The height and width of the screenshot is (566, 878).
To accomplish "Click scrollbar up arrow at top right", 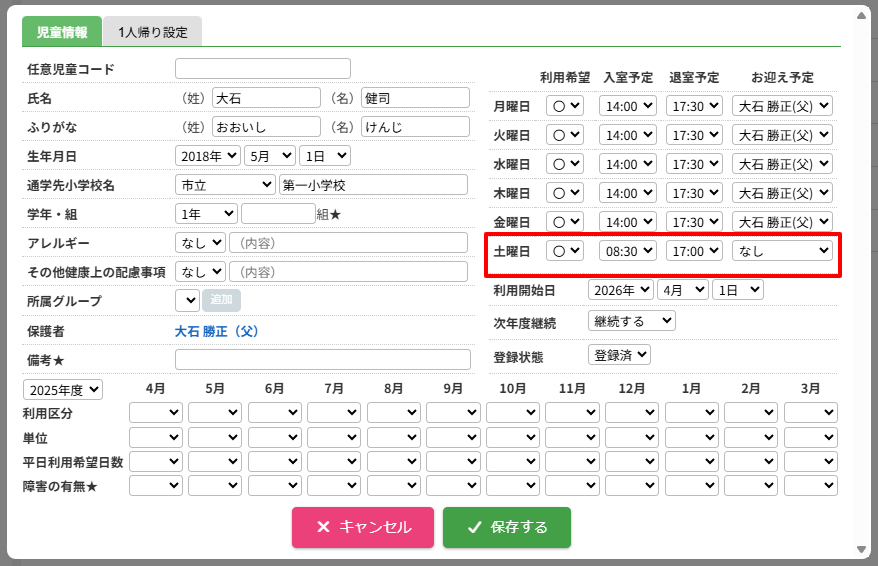I will (861, 15).
